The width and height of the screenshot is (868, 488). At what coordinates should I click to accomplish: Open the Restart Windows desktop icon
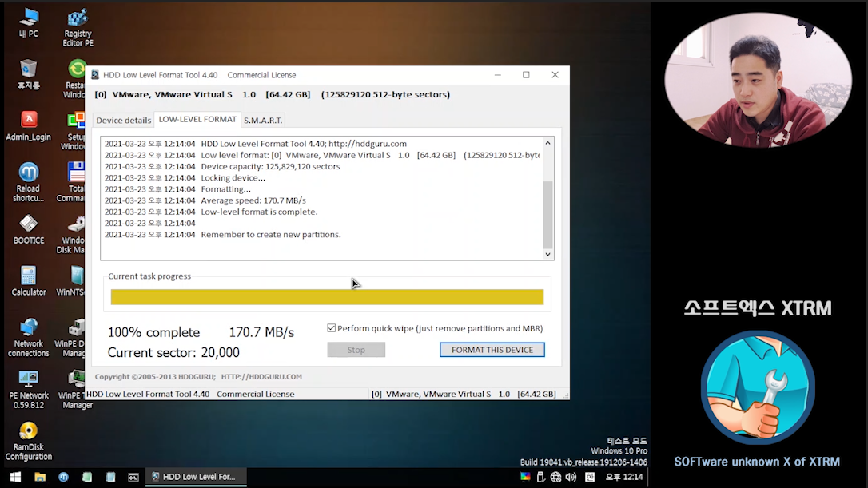[x=75, y=79]
